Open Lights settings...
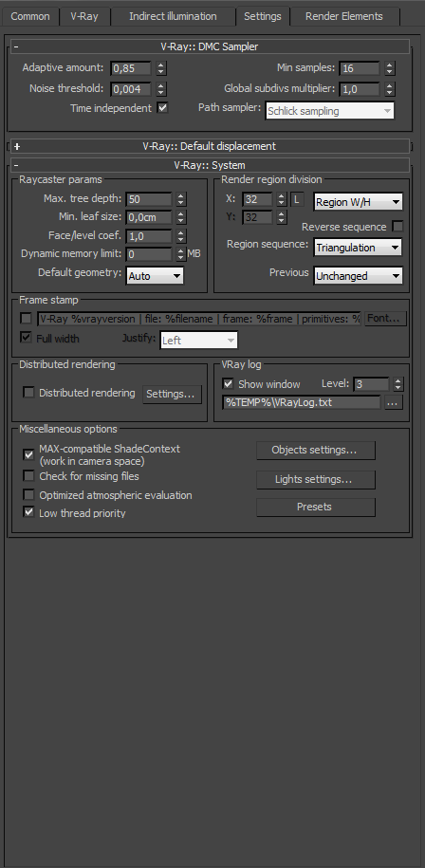 pyautogui.click(x=315, y=479)
